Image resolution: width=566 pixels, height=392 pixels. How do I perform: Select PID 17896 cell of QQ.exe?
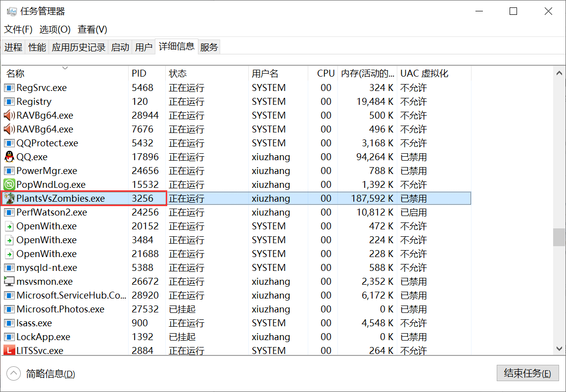(145, 157)
